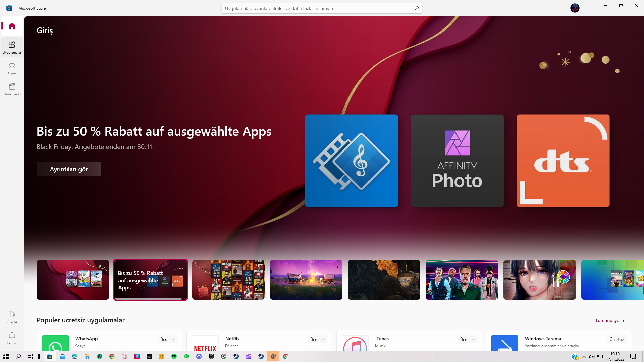This screenshot has width=644, height=362.
Task: Open the dts app tile
Action: click(x=563, y=161)
